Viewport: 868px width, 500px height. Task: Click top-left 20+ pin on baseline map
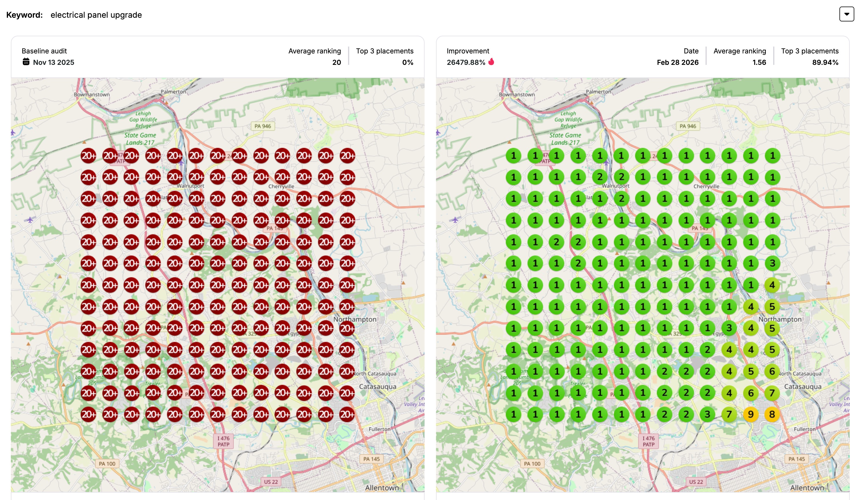pyautogui.click(x=88, y=156)
